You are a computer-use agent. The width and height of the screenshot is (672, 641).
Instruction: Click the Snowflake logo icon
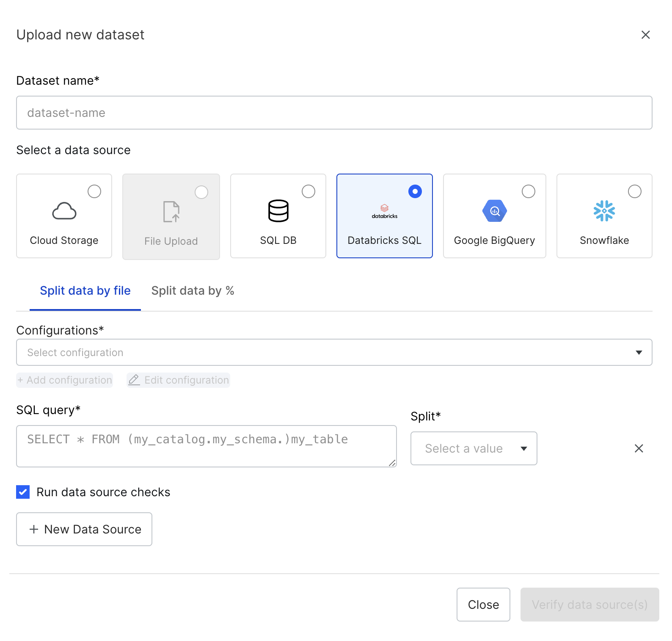(604, 211)
